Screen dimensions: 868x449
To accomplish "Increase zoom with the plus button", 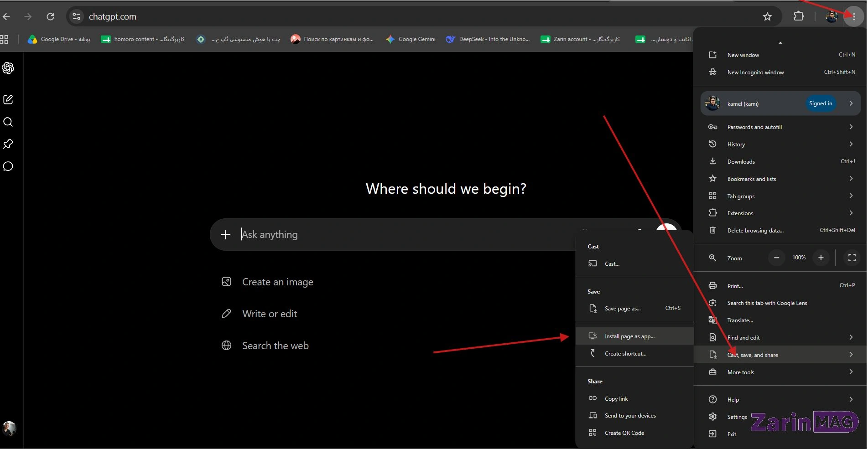I will 821,258.
